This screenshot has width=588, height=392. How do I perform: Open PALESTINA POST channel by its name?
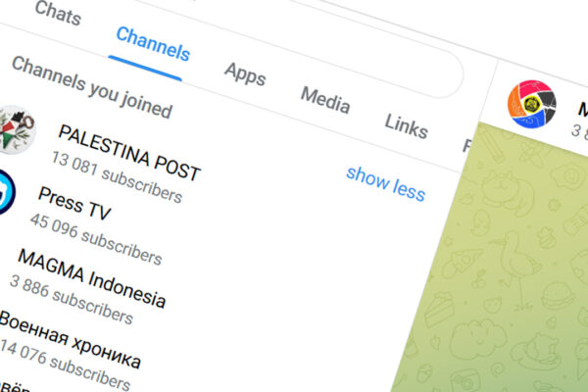[x=128, y=152]
